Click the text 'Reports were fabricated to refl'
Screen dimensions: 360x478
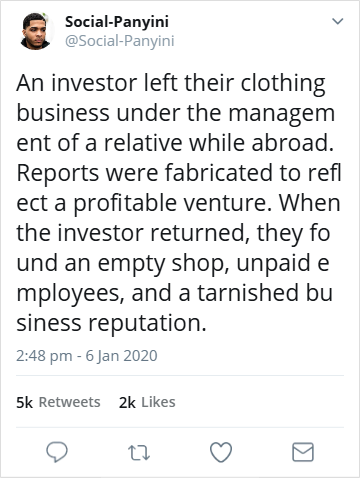[x=179, y=173]
